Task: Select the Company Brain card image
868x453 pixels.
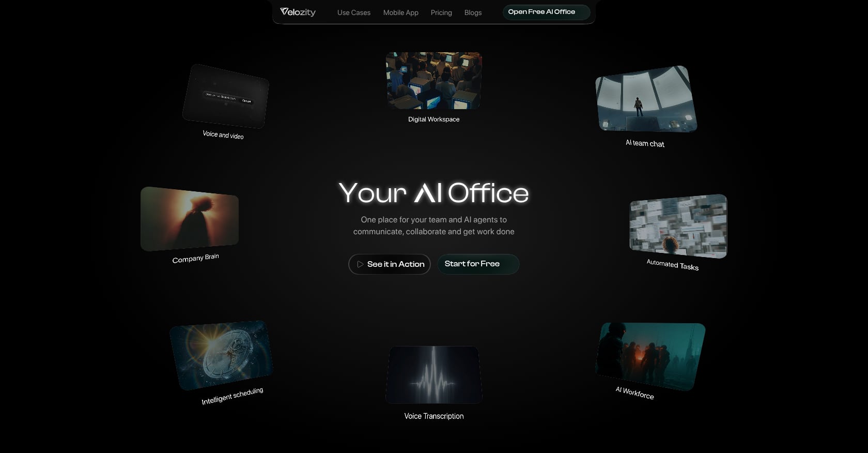Action: (190, 219)
